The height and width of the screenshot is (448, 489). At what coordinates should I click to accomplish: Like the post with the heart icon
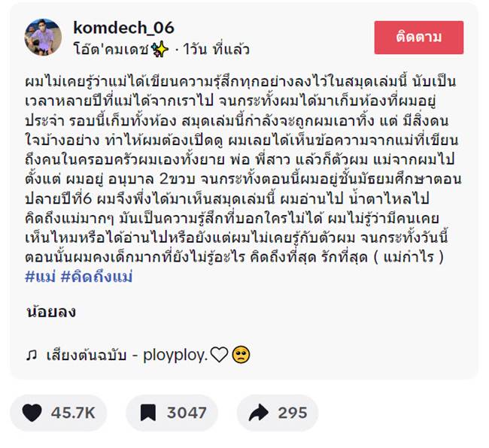tap(32, 413)
